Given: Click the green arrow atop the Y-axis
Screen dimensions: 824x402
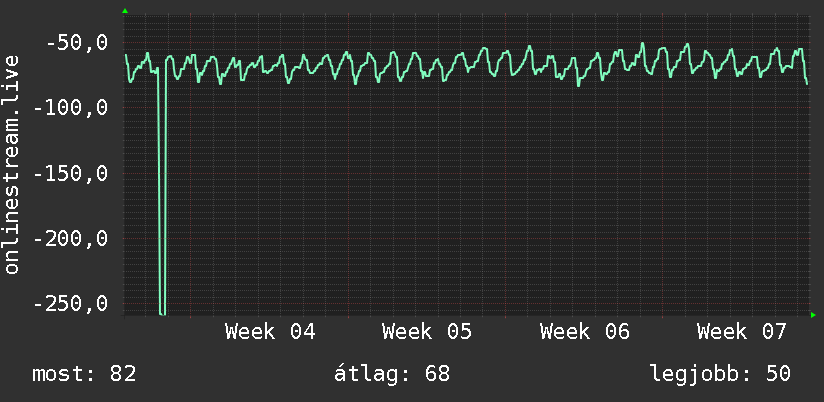Looking at the screenshot, I should point(125,11).
